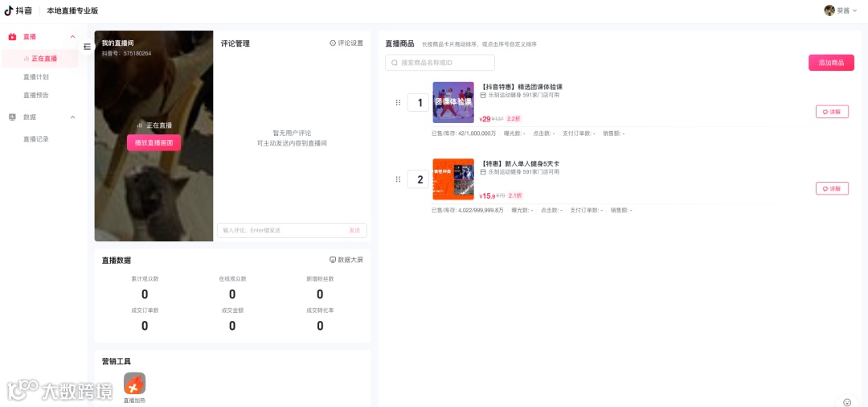Click the 成交金额 value
Image resolution: width=868 pixels, height=407 pixels.
(232, 326)
